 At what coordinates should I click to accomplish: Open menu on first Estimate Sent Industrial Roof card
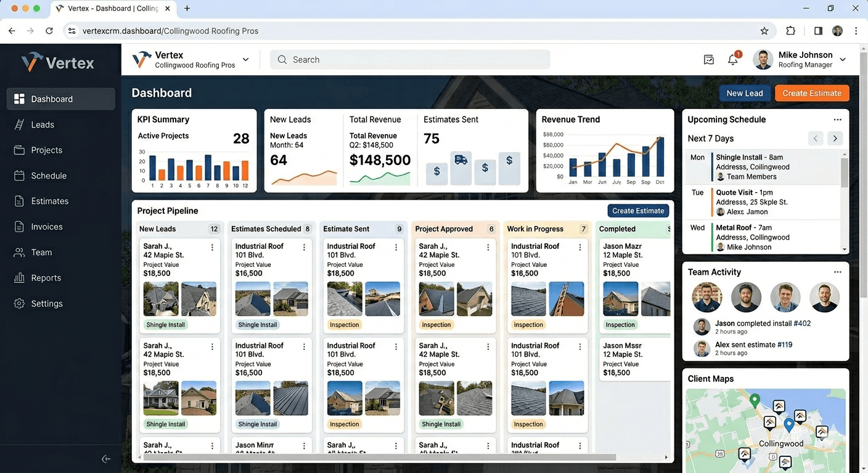pos(396,247)
